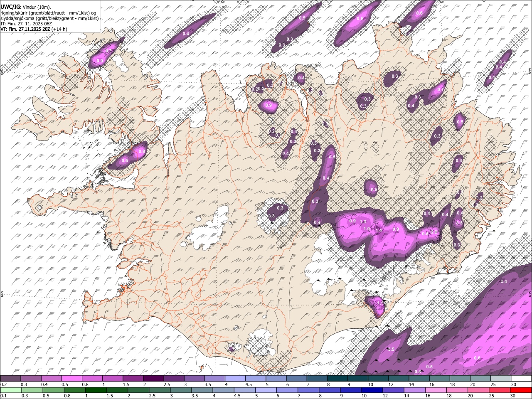532x399 pixels.
Task: Click the rose 20 rain legend swatch
Action: point(478,390)
